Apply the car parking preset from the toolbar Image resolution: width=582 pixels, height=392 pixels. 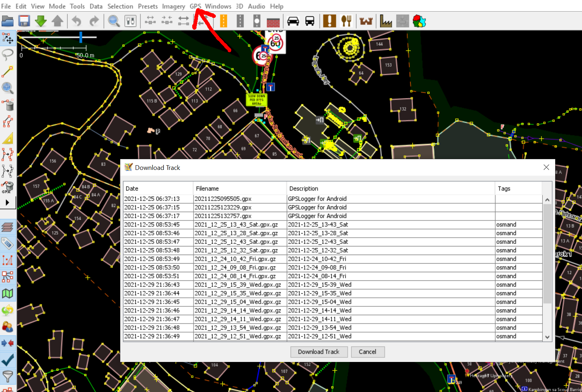[294, 21]
